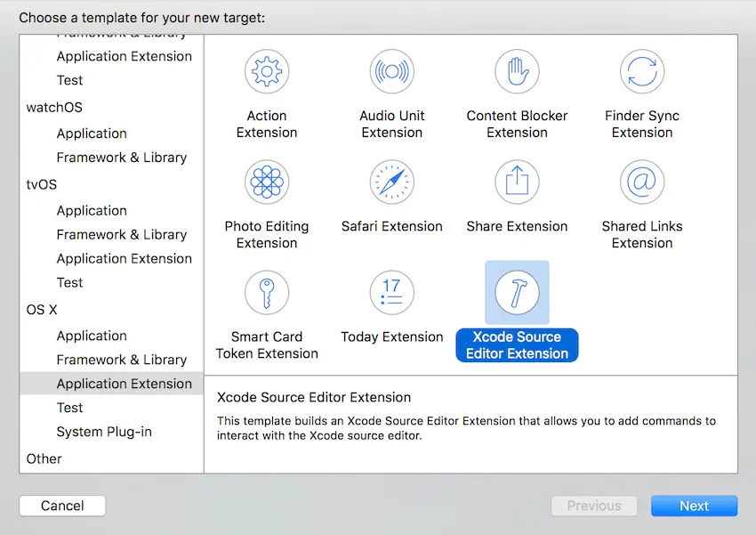Click the 'Shared Links Extension' label
This screenshot has height=535, width=756.
pyautogui.click(x=642, y=234)
